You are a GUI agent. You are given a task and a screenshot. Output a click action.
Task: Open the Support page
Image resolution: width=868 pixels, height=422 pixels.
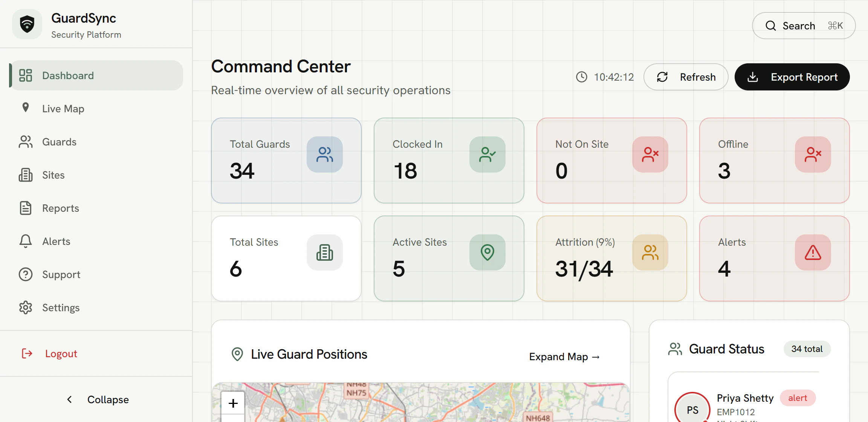(96, 274)
